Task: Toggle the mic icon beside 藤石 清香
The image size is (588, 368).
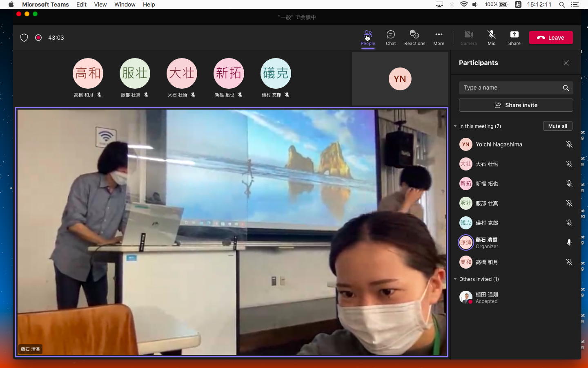Action: click(569, 242)
